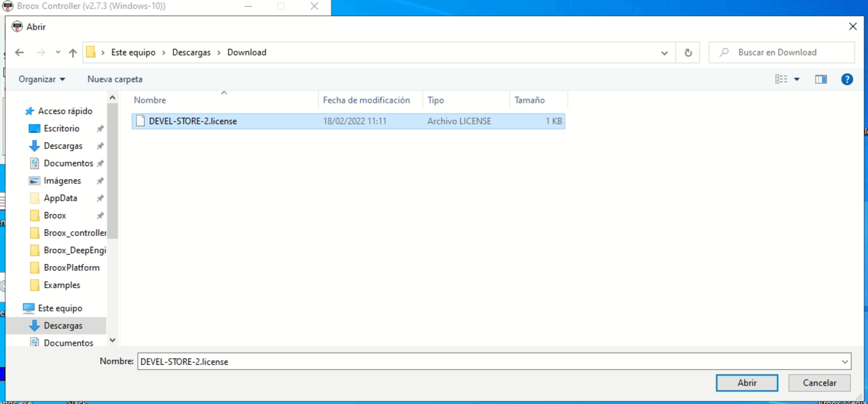This screenshot has width=868, height=404.
Task: Sort by Tipo column header
Action: [435, 100]
